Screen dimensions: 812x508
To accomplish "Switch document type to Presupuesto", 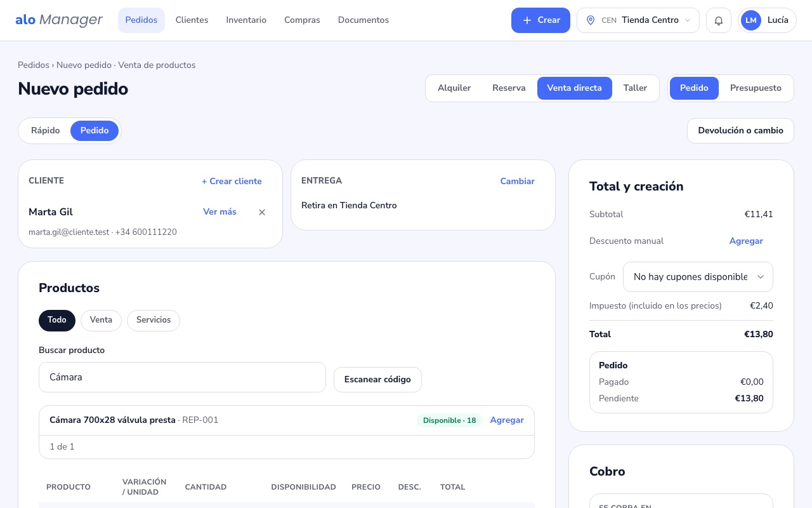I will [756, 88].
